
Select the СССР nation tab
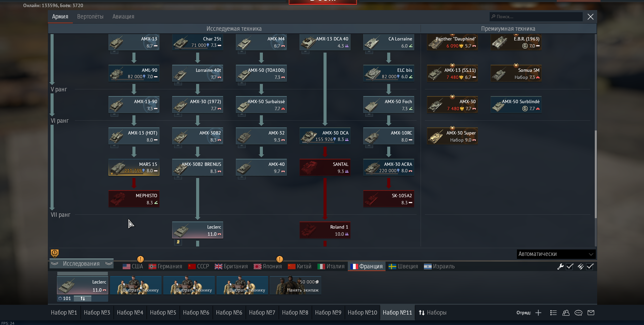(x=198, y=266)
